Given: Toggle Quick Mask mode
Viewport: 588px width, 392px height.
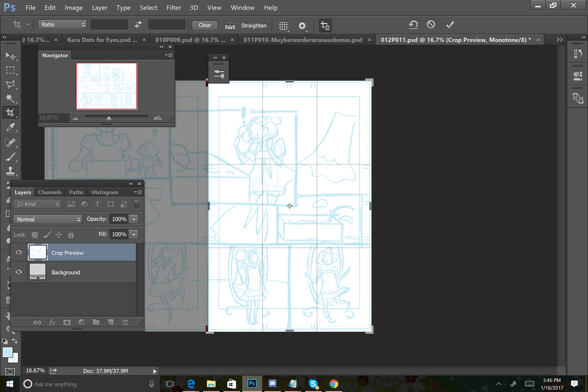Looking at the screenshot, I should (x=10, y=371).
